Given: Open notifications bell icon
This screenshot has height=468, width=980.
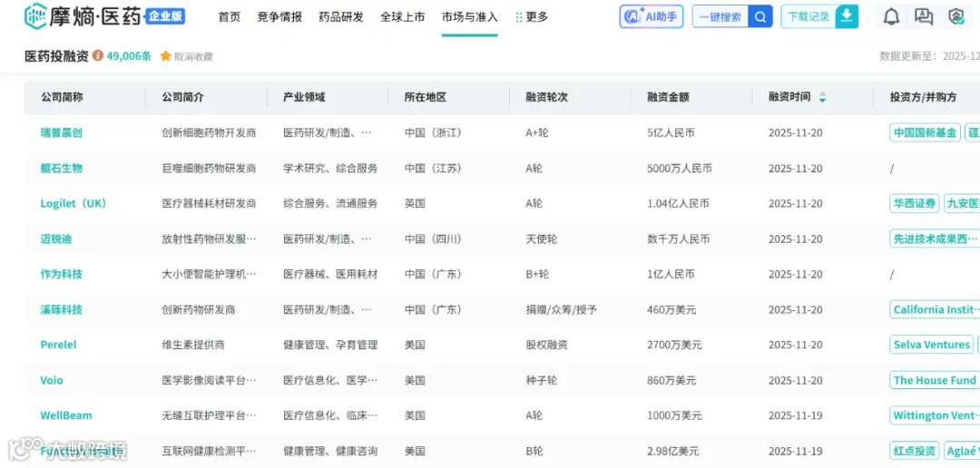Looking at the screenshot, I should pyautogui.click(x=891, y=17).
